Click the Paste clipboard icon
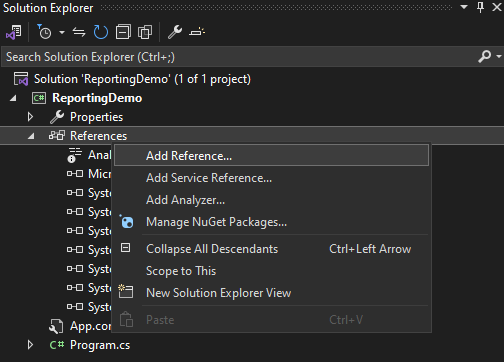This screenshot has width=504, height=362. click(x=126, y=319)
